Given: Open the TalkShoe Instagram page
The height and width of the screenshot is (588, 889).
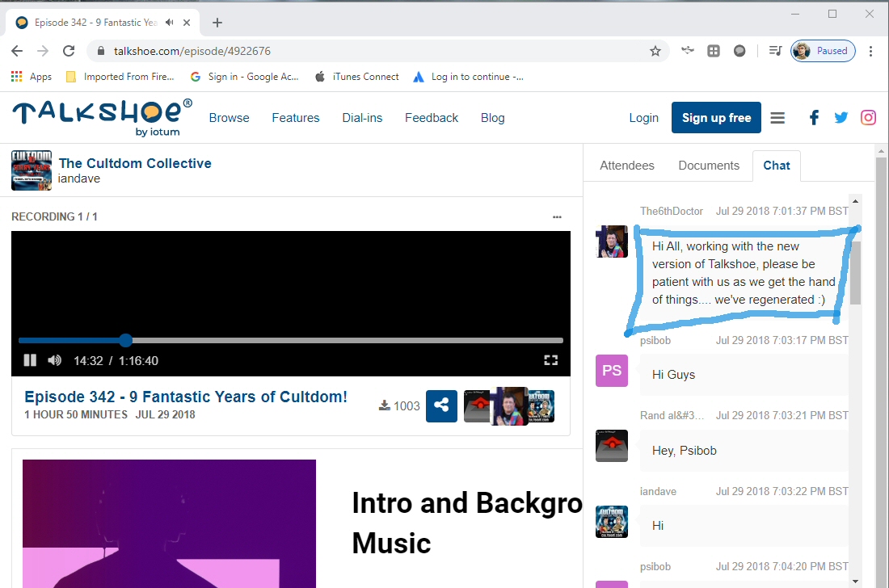Looking at the screenshot, I should point(868,118).
